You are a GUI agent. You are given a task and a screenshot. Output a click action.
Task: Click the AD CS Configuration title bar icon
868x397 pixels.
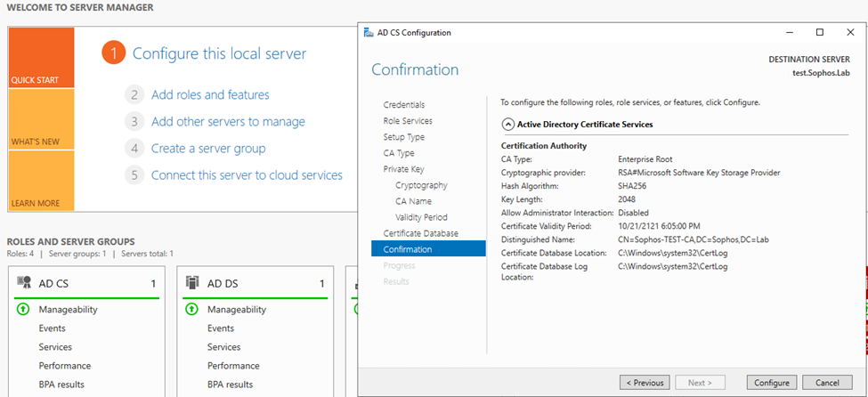(370, 33)
